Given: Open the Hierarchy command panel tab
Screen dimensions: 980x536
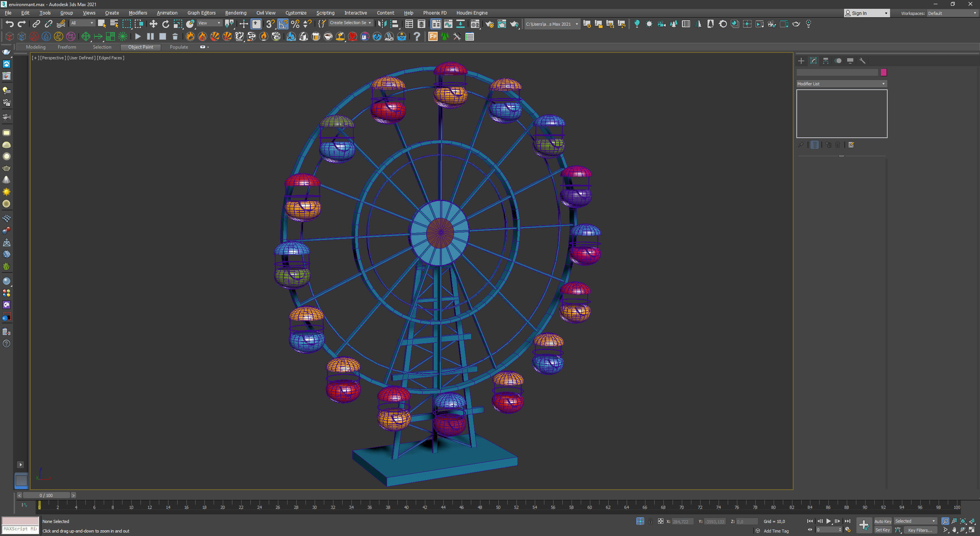Looking at the screenshot, I should [x=826, y=61].
